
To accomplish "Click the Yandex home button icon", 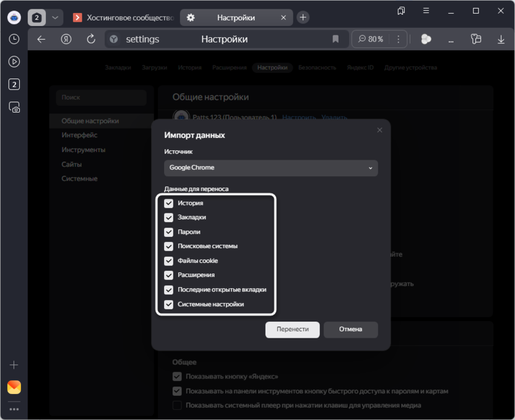I will [x=66, y=39].
